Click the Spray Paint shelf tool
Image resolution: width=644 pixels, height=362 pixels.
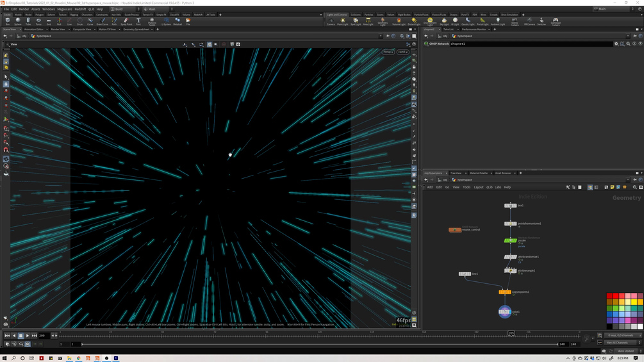tap(126, 21)
